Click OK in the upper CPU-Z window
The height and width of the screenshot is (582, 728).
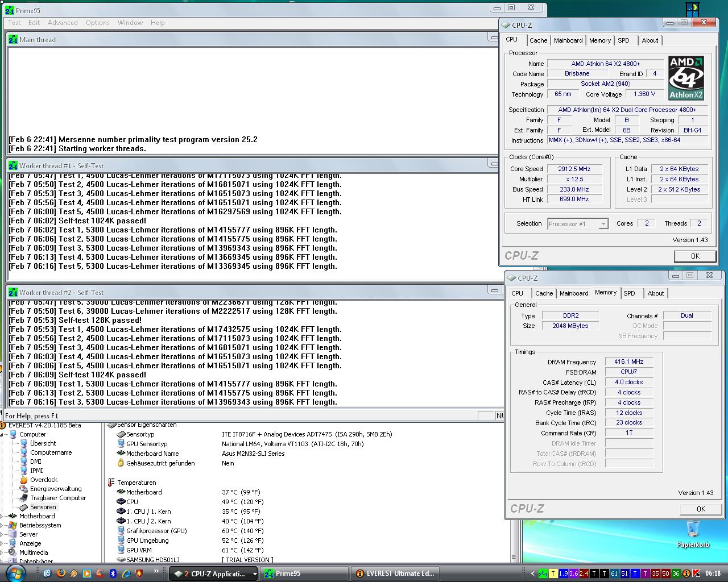pos(694,256)
